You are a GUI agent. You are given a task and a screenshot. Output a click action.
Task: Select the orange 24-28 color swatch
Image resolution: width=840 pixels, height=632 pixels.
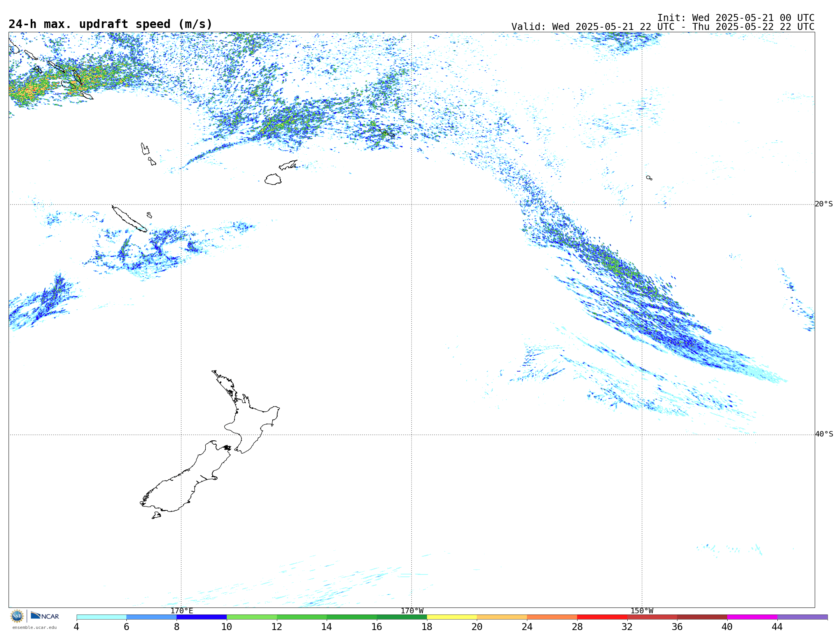[552, 617]
